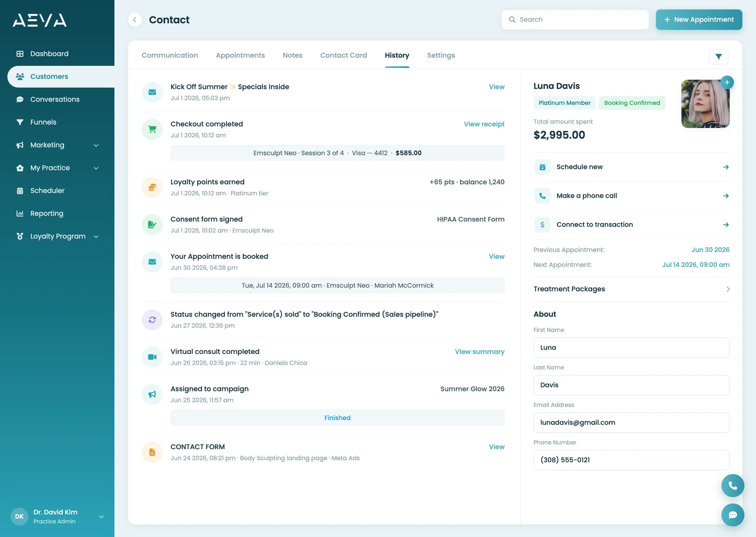Click the Schedule new calendar icon
756x537 pixels.
tap(542, 167)
